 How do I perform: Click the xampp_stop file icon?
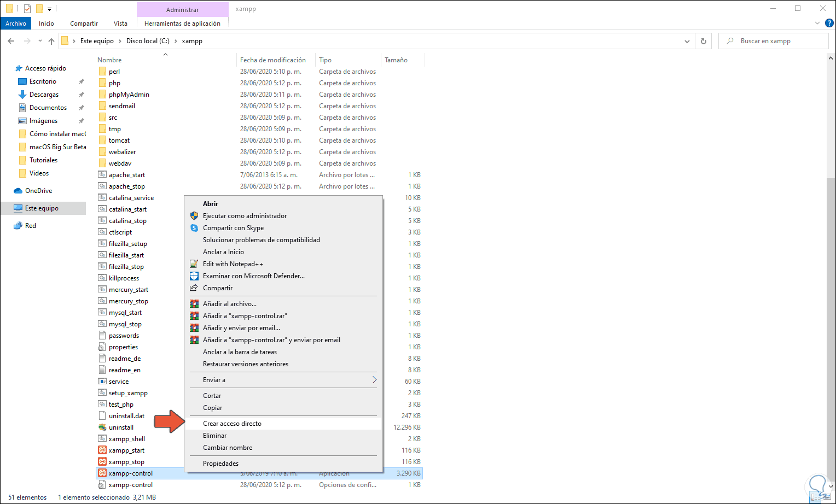click(102, 462)
